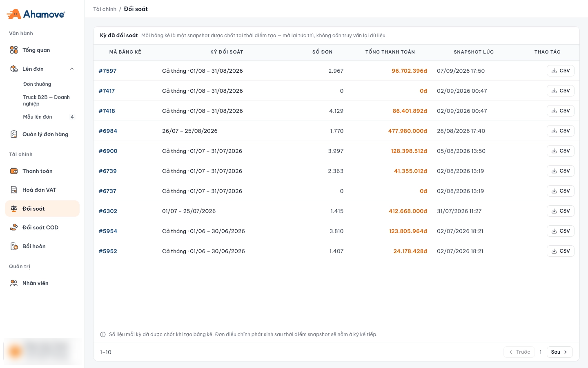Click snapshot time 31/07/2026 11:27

point(459,211)
